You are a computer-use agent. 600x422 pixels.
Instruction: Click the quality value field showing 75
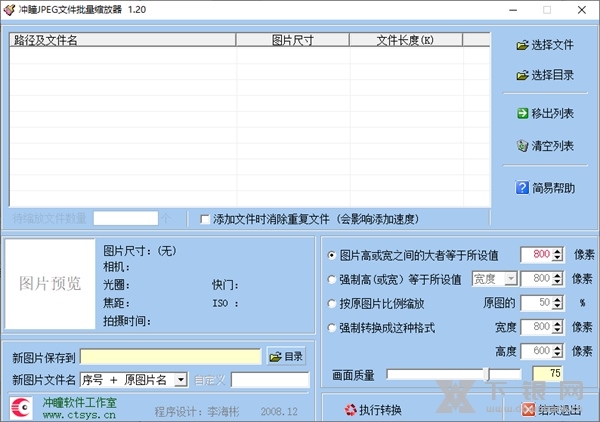(547, 373)
